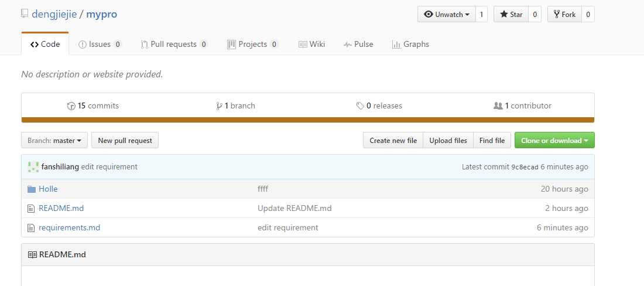Viewport: 644px width, 286px height.
Task: Click the Upload files button
Action: click(448, 140)
